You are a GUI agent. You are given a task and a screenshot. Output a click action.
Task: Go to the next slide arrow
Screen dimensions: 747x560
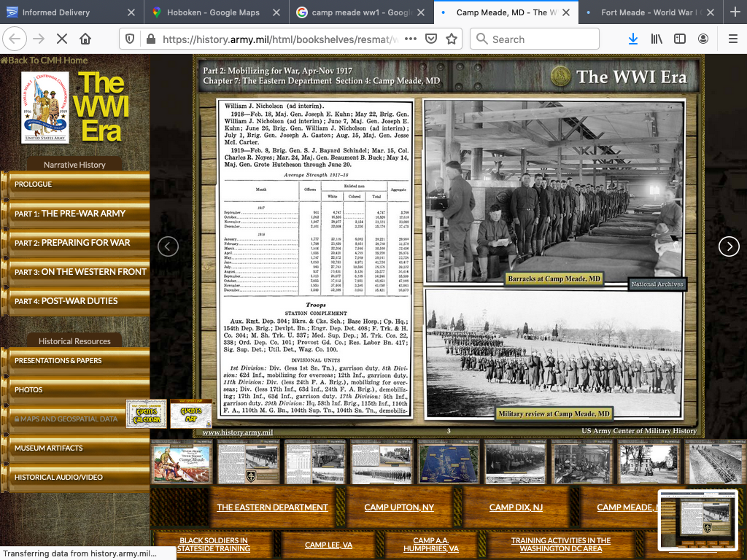tap(729, 246)
